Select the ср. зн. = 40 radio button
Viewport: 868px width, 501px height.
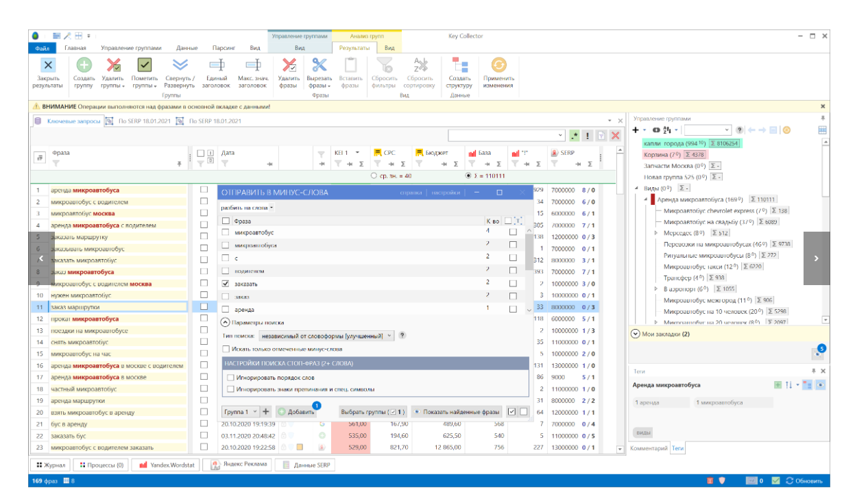(x=374, y=175)
